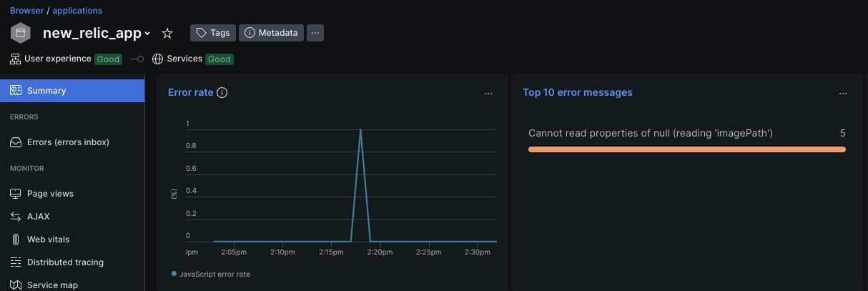
Task: Open Errors (errors inbox) page
Action: 68,142
